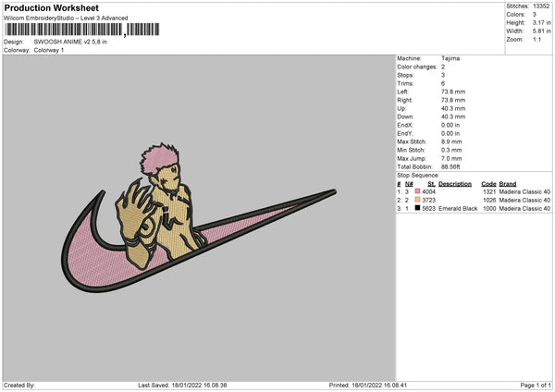
Task: Click 'Madeira Classic 40' in the 3723 row
Action: pyautogui.click(x=524, y=201)
